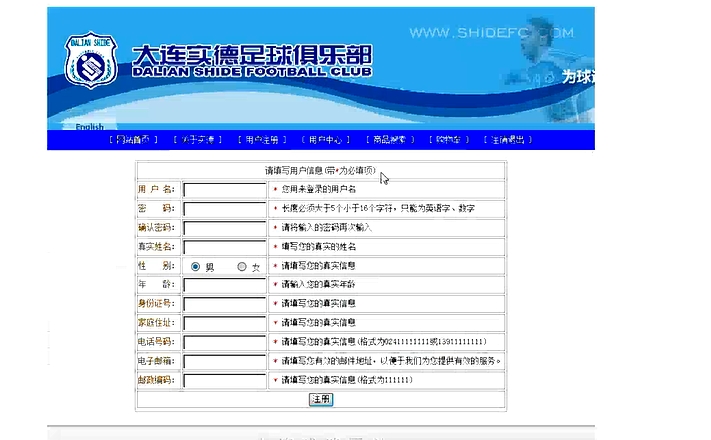The width and height of the screenshot is (711, 440).
Task: Open the 关于实德 navigation item
Action: click(x=198, y=140)
